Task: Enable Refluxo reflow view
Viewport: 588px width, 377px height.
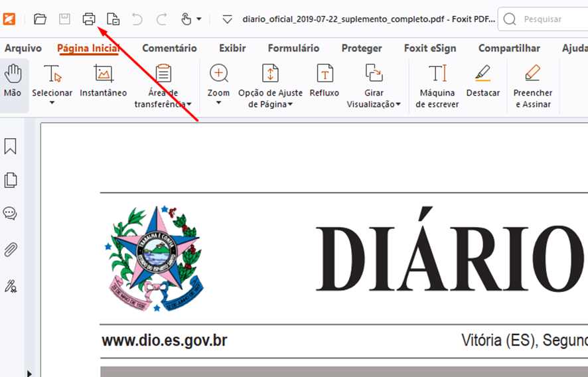Action: [325, 81]
